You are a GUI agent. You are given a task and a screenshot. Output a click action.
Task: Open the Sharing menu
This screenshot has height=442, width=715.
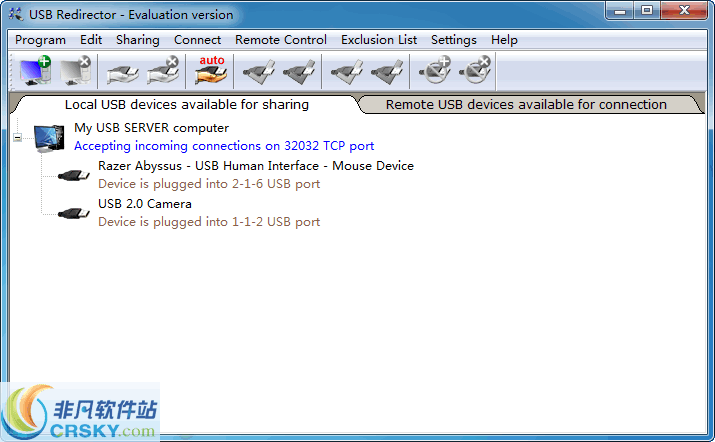click(x=138, y=40)
